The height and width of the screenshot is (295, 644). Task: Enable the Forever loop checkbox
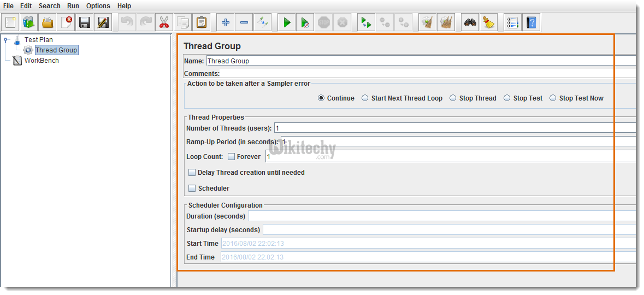tap(232, 157)
